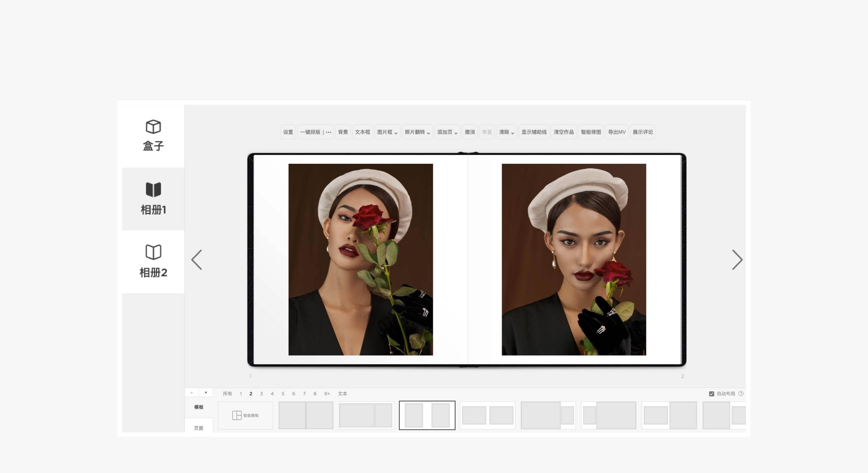Switch to the 相册2 album icon

click(153, 252)
